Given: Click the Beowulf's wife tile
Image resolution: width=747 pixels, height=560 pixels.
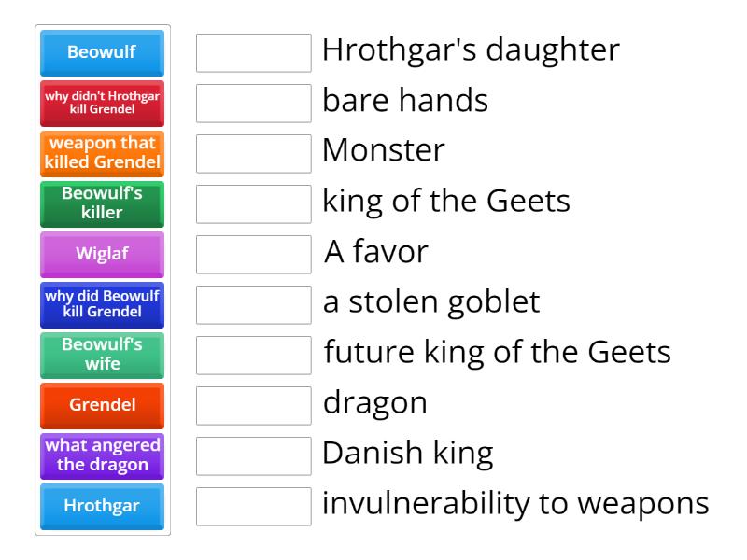Looking at the screenshot, I should click(x=102, y=356).
